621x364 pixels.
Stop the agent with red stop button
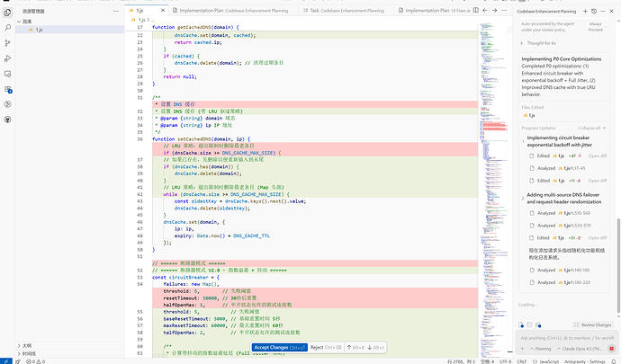(x=611, y=349)
